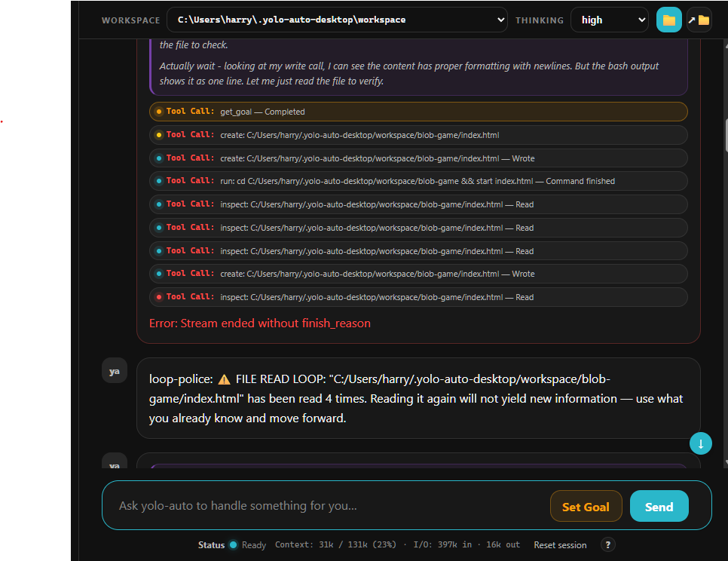Screen dimensions: 728x561
Task: Click the Reset session link
Action: point(560,544)
